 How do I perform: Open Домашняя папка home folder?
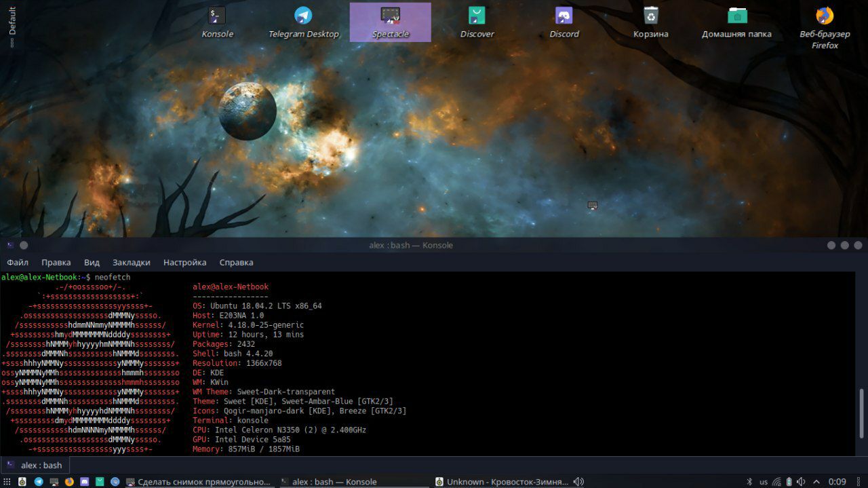coord(737,22)
